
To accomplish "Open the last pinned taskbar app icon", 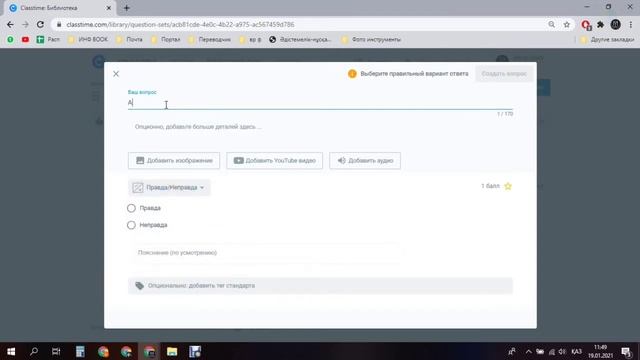I will tap(195, 351).
